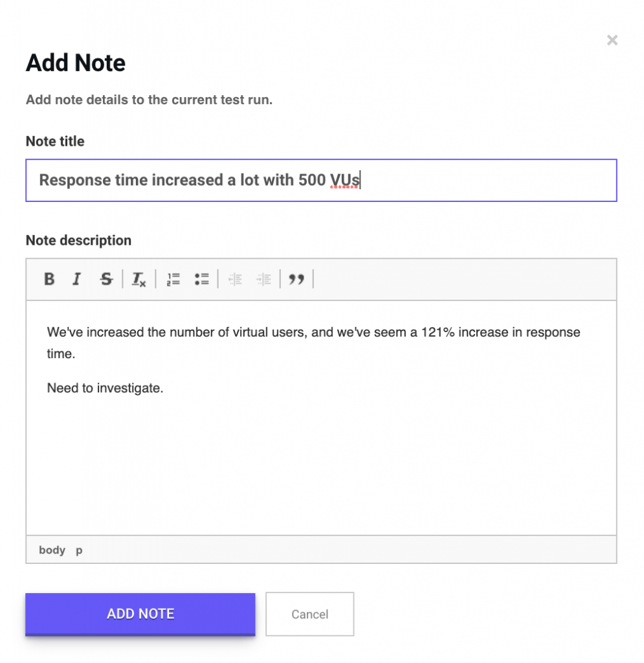Click the Note description label

(78, 240)
